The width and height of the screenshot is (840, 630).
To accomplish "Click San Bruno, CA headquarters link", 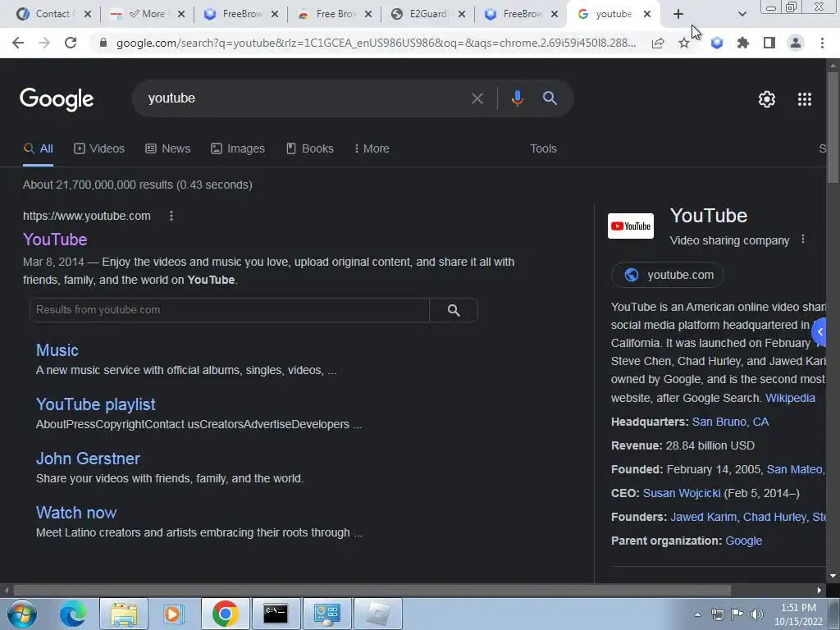I will click(x=730, y=422).
